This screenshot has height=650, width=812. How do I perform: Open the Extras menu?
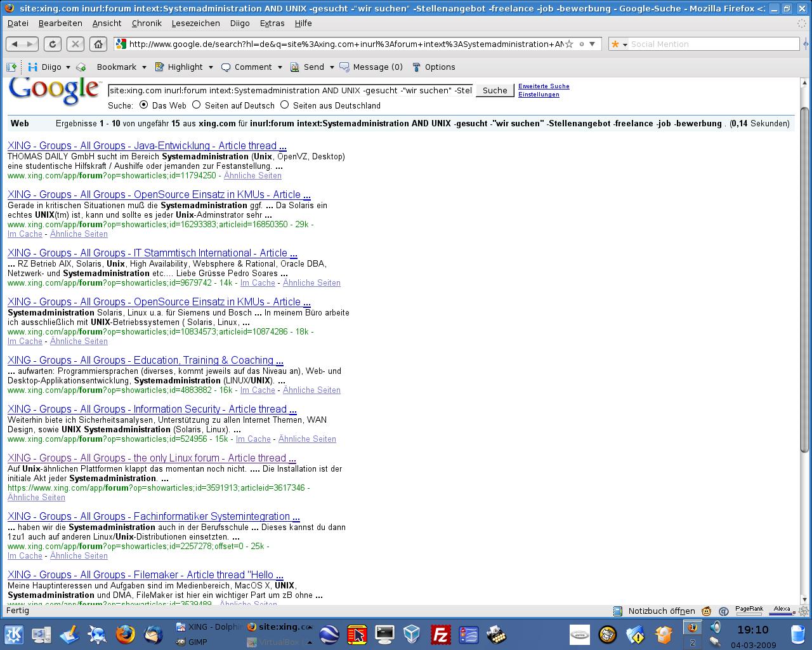click(x=272, y=23)
